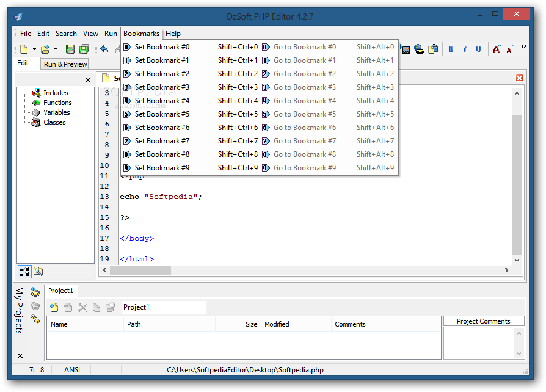Click the Project1 name input field
This screenshot has width=546, height=392.
163,307
